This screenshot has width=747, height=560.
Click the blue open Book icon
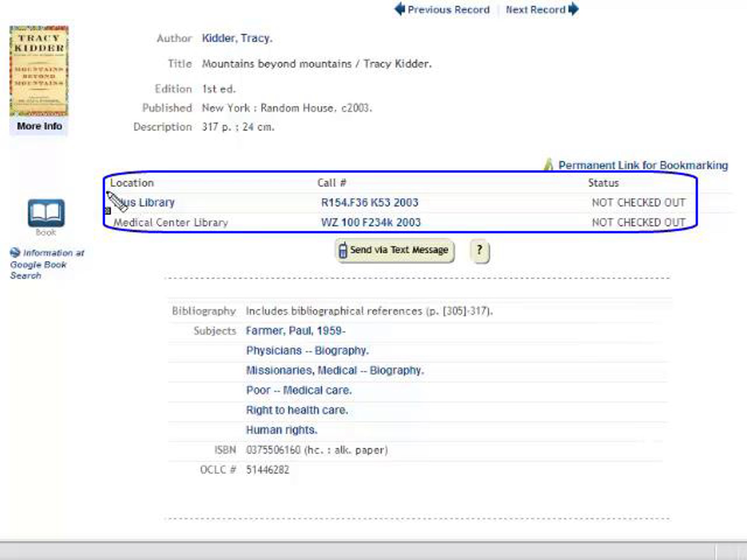tap(46, 213)
